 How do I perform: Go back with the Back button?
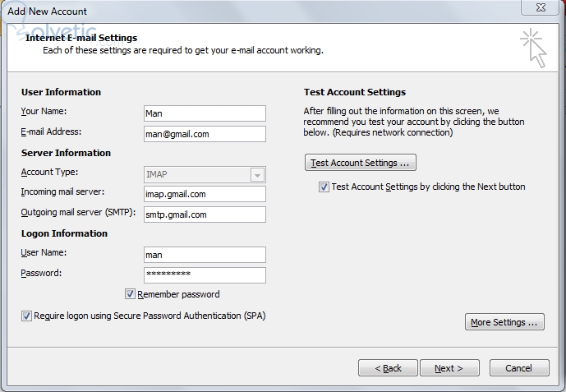(388, 368)
